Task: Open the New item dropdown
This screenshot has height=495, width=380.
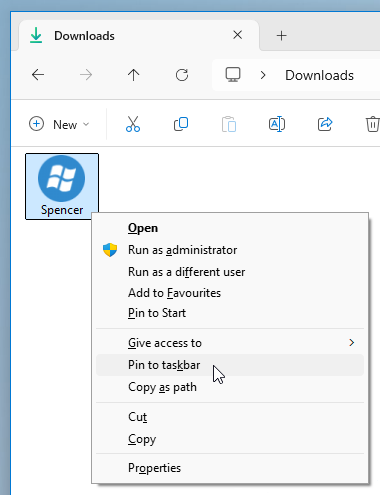Action: pos(59,124)
